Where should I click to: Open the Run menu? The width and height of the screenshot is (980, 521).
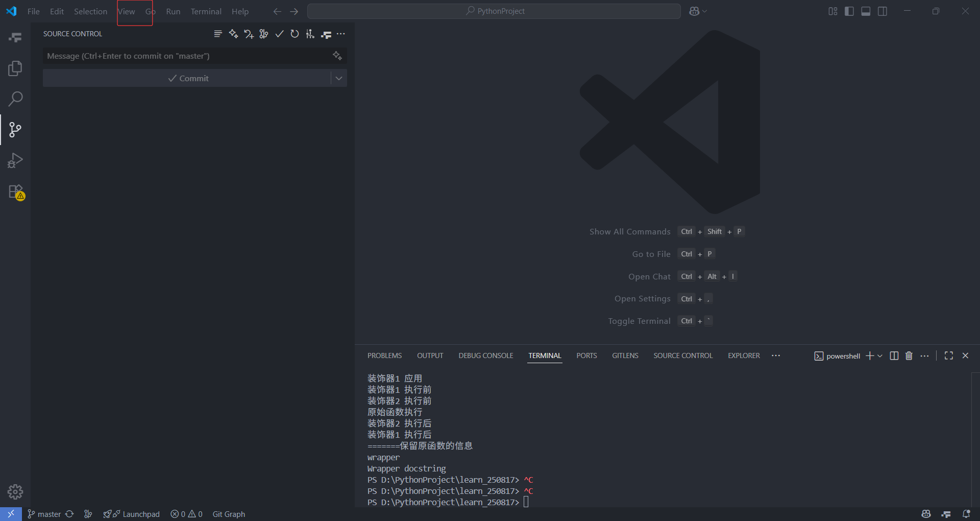[173, 11]
